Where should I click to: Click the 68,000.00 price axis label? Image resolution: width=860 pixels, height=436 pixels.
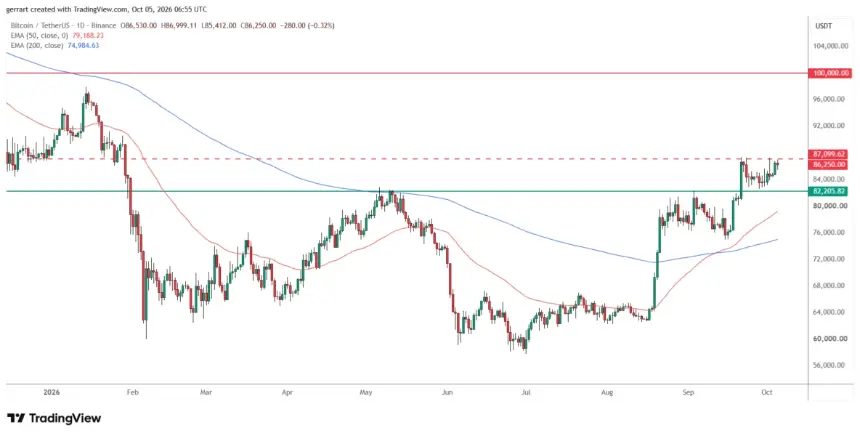[x=831, y=286]
